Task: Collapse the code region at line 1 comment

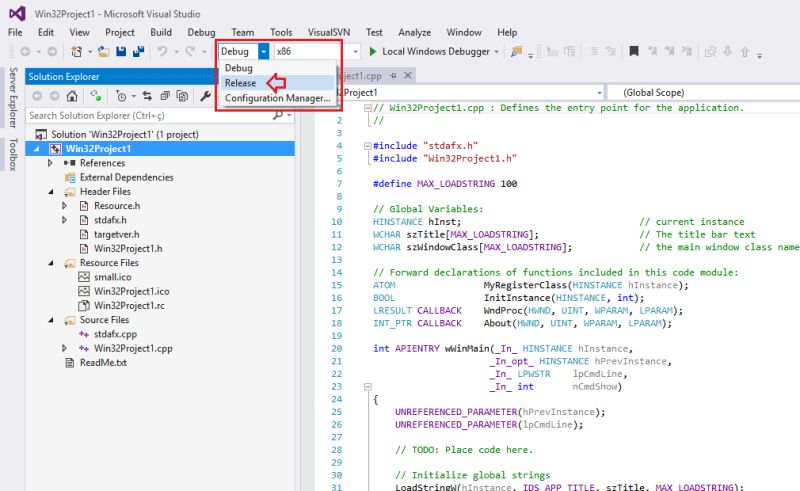Action: coord(367,108)
